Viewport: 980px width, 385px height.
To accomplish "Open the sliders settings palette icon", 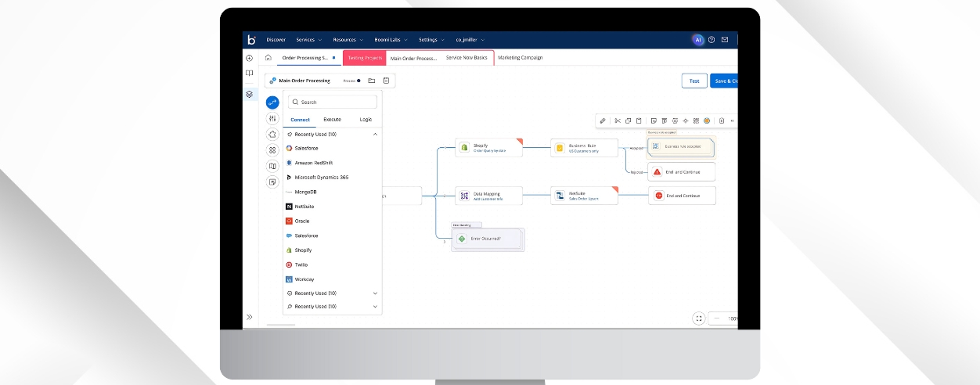I will click(x=272, y=118).
